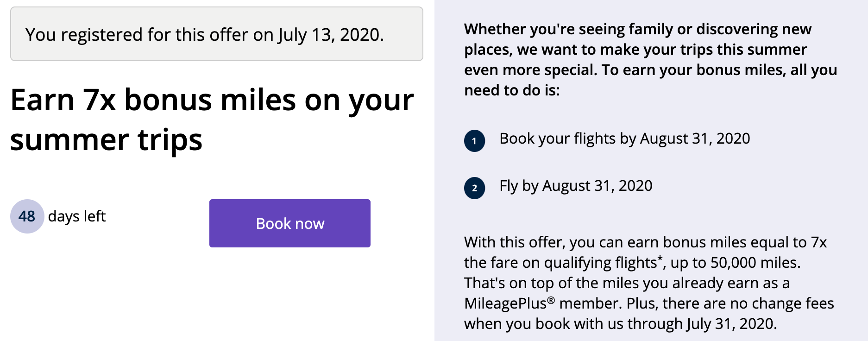Click the "days left" label
This screenshot has width=868, height=341.
(77, 216)
